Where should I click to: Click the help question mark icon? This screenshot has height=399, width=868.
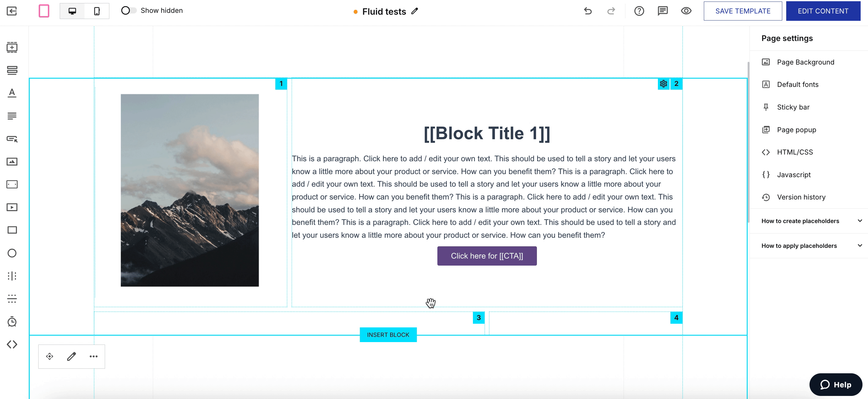tap(639, 11)
